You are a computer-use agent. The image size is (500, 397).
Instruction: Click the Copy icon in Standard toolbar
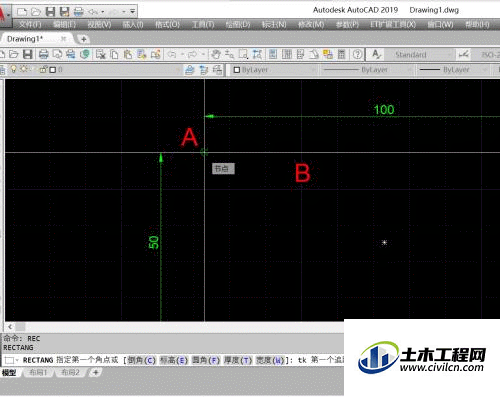114,54
